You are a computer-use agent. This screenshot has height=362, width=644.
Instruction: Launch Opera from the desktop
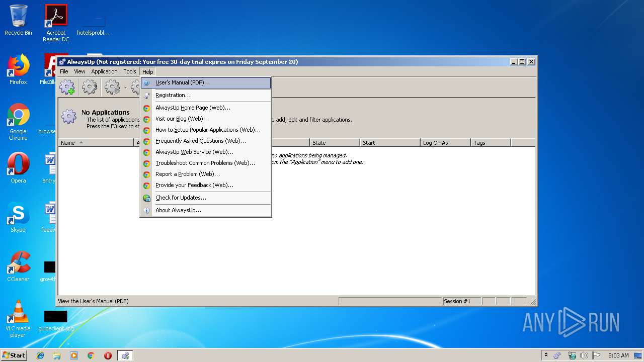click(18, 168)
